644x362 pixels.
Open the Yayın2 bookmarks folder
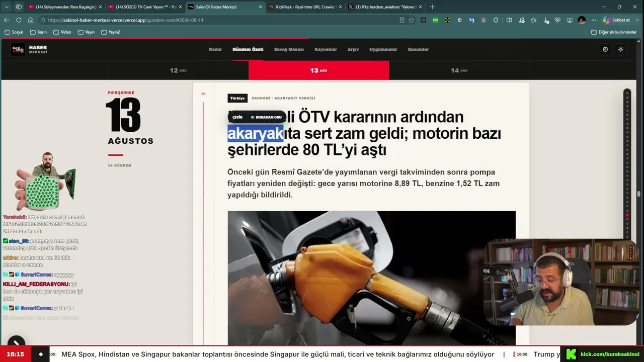(111, 32)
